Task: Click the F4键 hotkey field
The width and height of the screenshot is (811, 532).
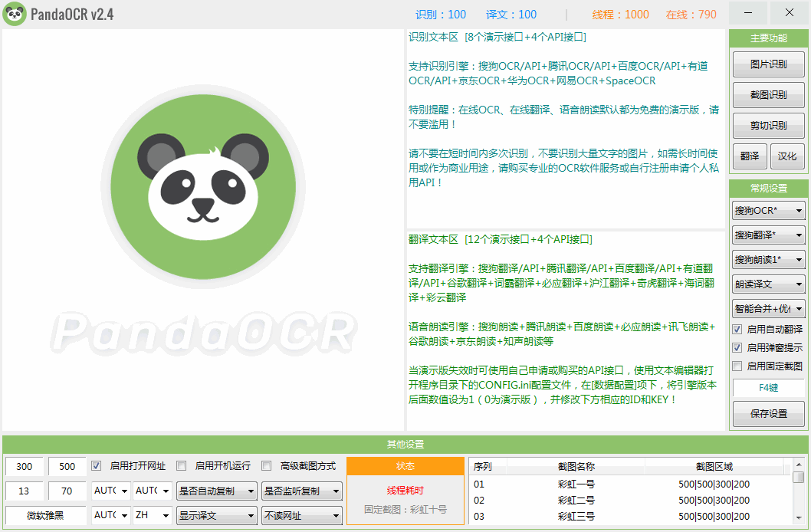Action: (769, 388)
